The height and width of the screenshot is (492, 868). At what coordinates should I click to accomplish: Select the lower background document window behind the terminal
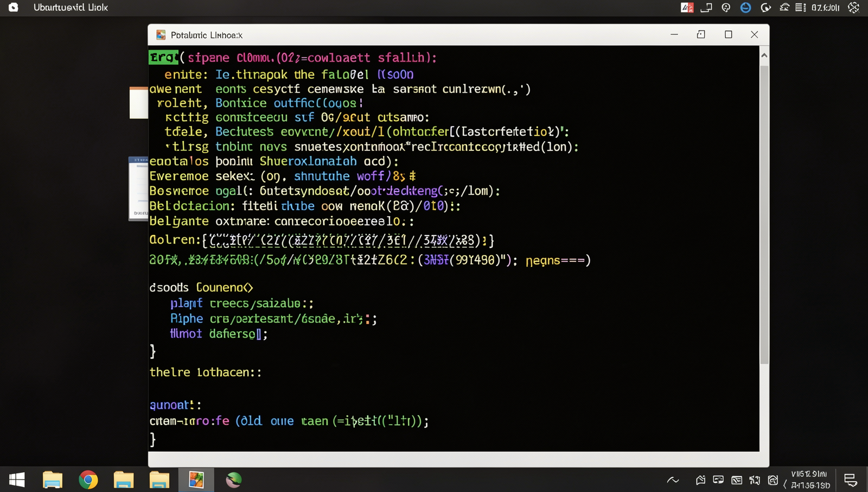coord(138,188)
